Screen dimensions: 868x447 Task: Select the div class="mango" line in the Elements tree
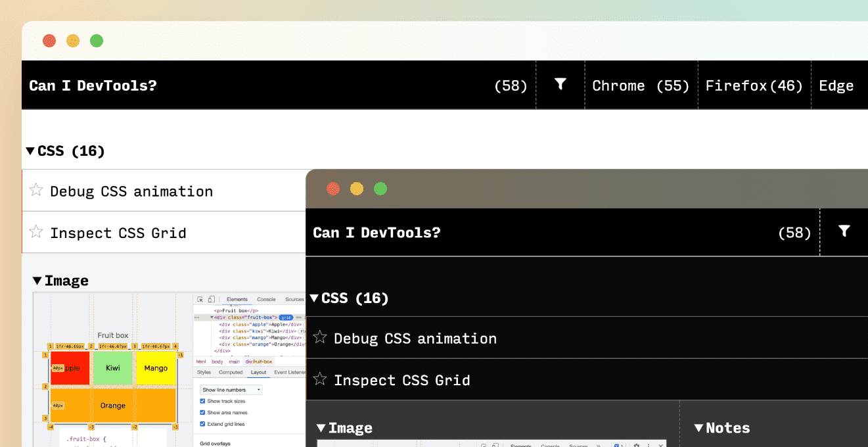point(260,337)
